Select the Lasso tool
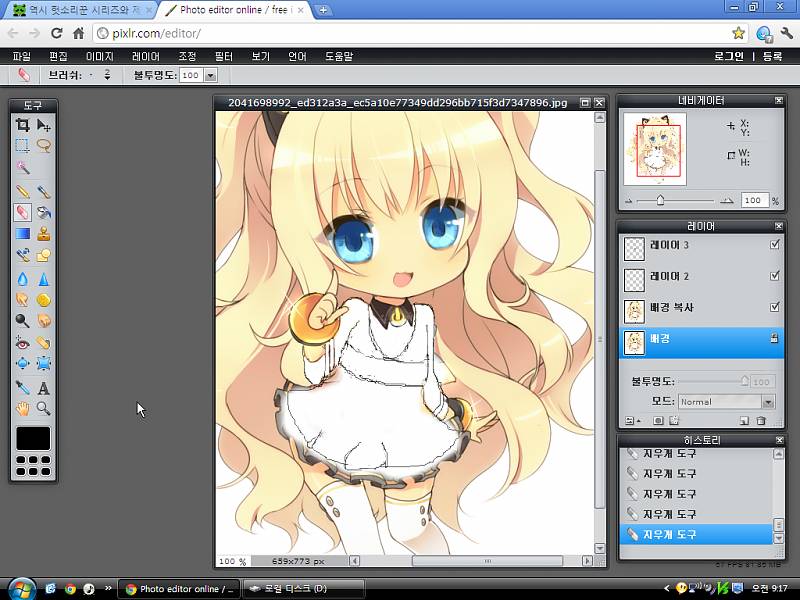Image resolution: width=800 pixels, height=600 pixels. click(x=44, y=145)
